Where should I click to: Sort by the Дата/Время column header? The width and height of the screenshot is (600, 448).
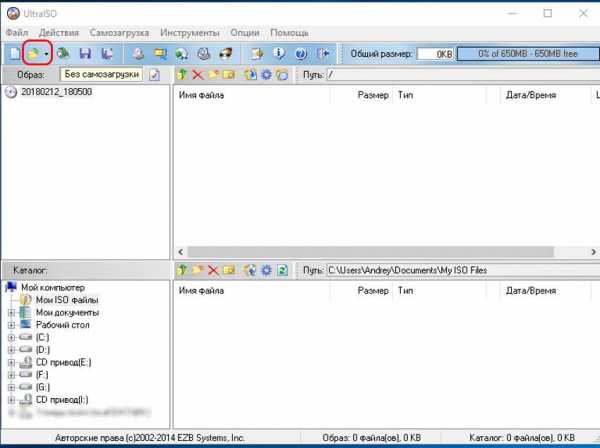tap(530, 96)
